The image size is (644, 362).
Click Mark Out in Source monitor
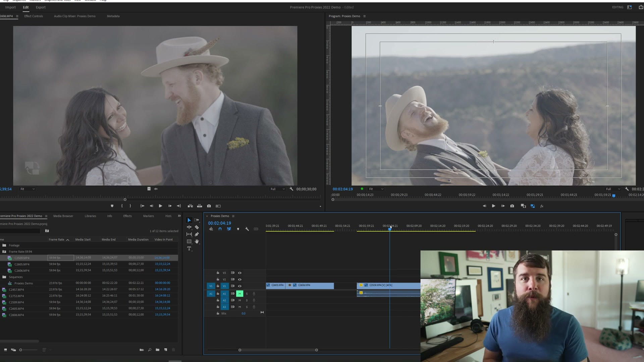130,206
